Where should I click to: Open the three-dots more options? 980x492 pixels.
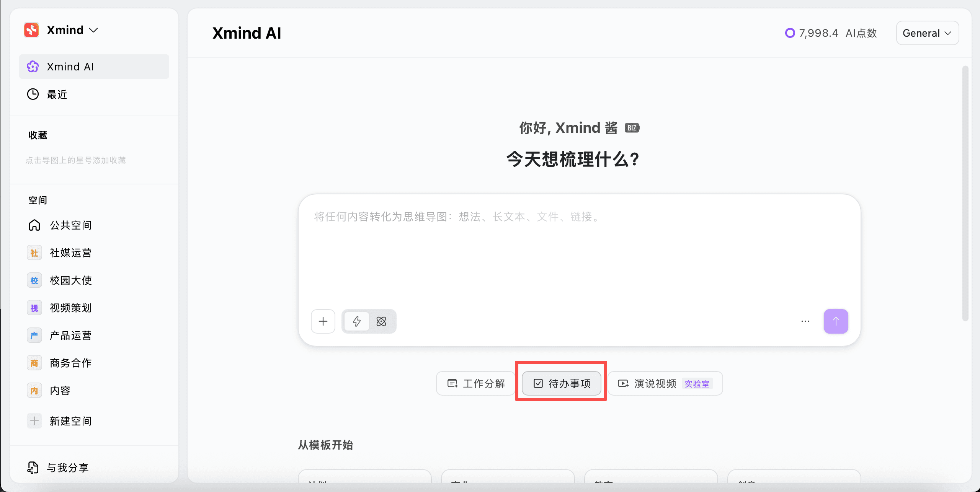point(805,321)
